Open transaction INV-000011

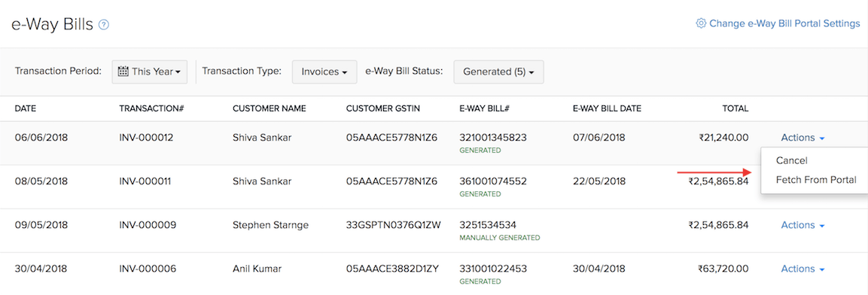pos(145,181)
